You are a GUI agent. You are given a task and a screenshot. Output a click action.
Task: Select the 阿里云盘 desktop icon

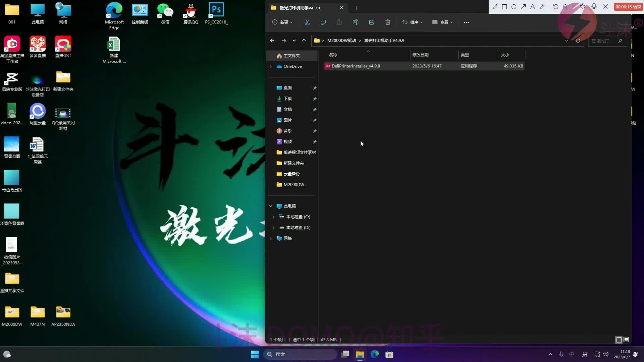[x=38, y=114]
